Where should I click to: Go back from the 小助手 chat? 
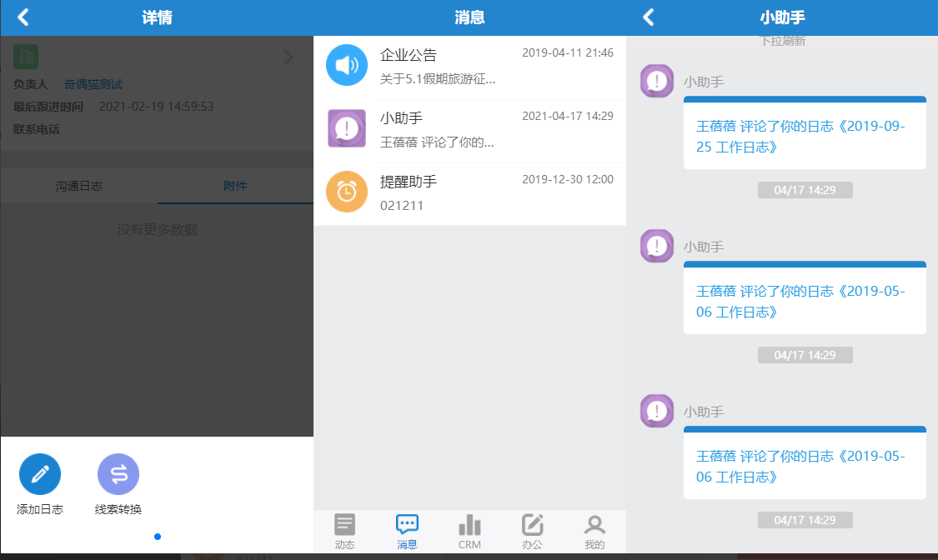coord(649,17)
